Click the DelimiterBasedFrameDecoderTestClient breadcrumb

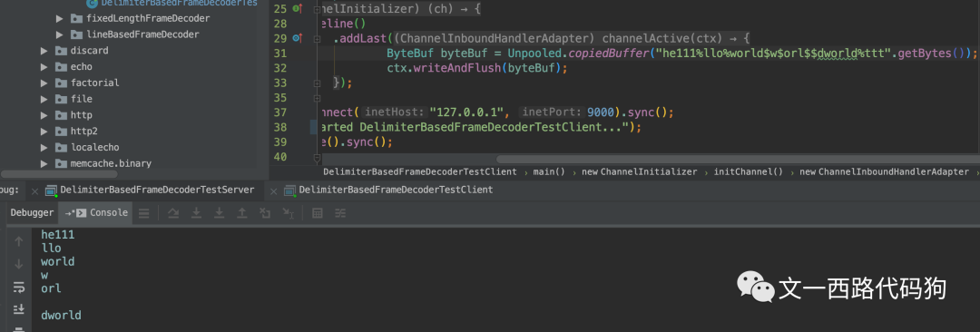[x=420, y=172]
